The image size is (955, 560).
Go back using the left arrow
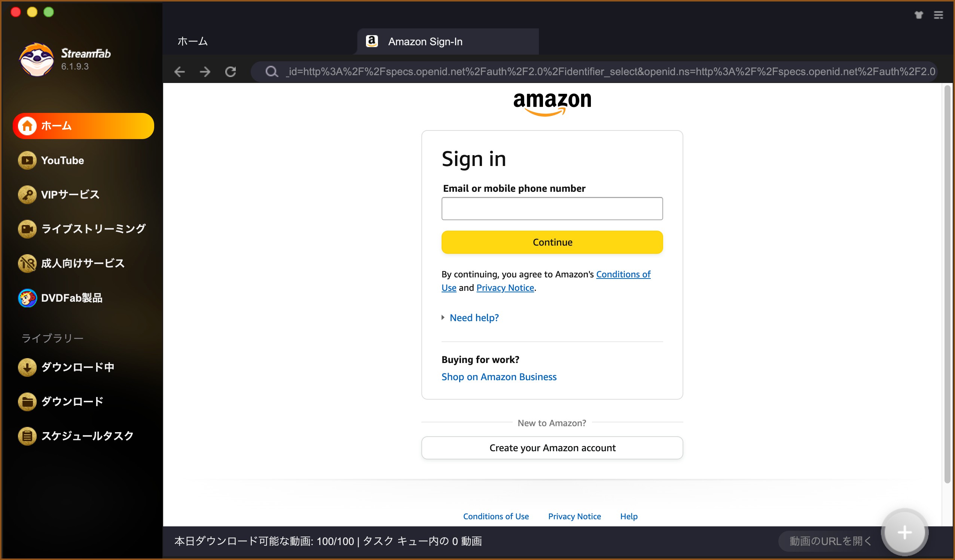pyautogui.click(x=180, y=71)
